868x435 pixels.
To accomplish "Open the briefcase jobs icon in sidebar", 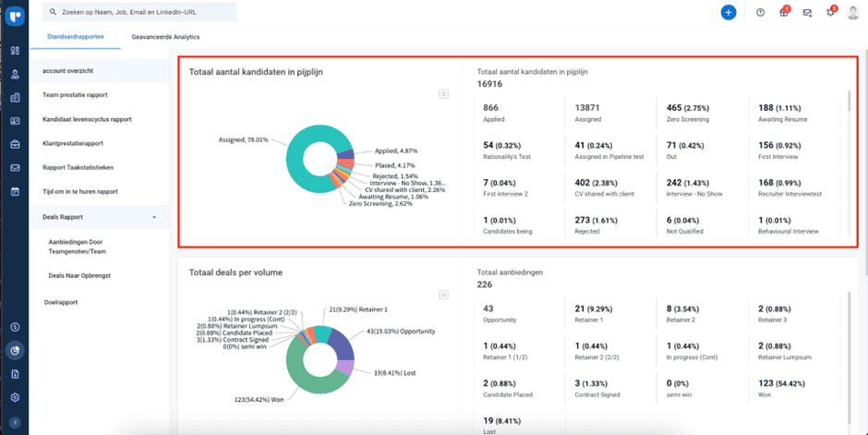I will pyautogui.click(x=15, y=144).
